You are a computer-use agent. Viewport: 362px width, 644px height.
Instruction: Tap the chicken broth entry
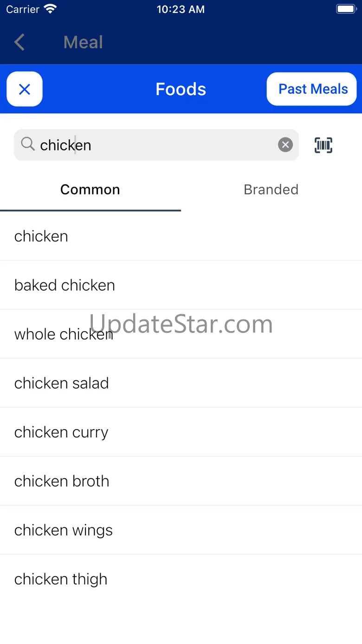(181, 481)
